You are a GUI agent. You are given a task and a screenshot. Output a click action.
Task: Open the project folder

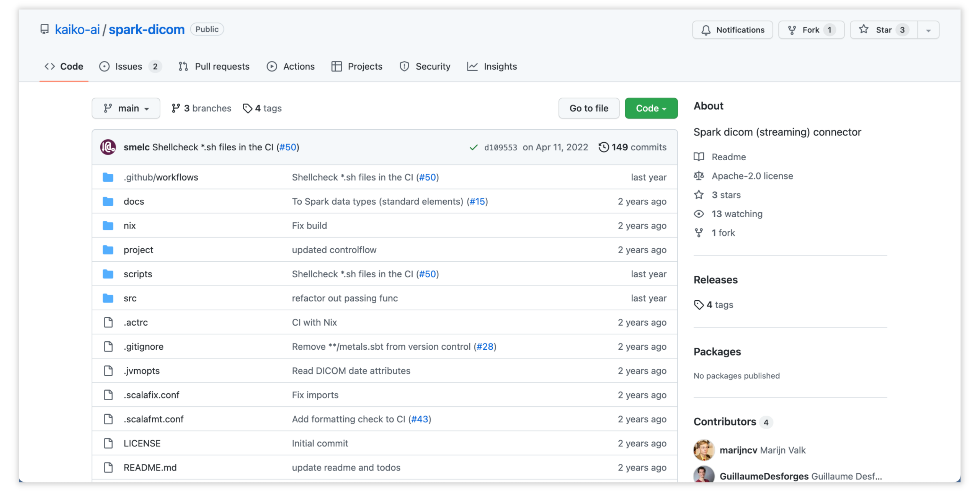138,249
